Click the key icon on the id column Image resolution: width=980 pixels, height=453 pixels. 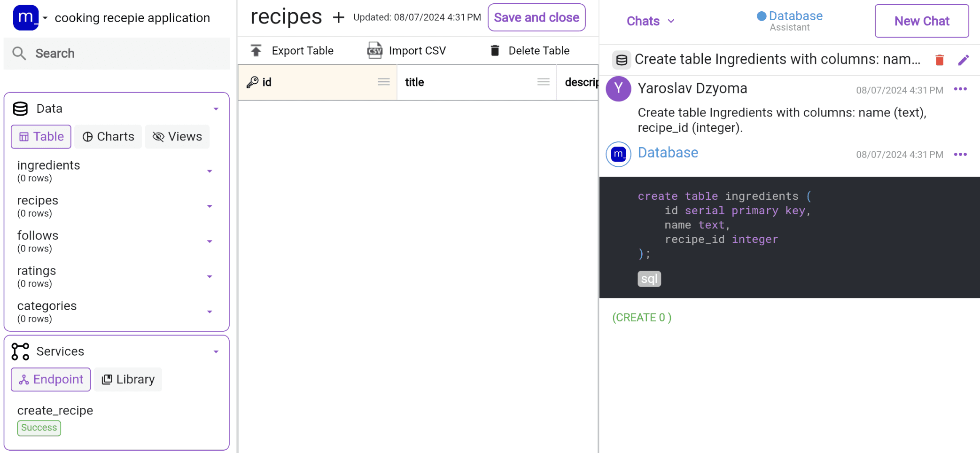pos(253,82)
